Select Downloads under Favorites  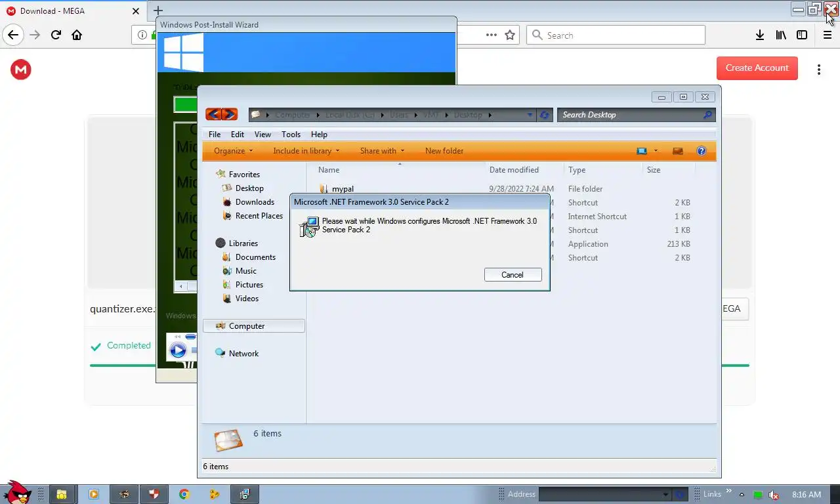point(255,202)
